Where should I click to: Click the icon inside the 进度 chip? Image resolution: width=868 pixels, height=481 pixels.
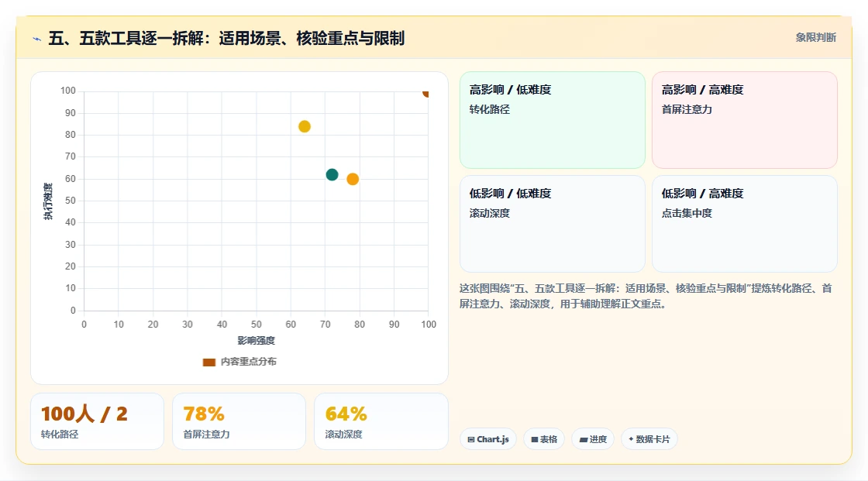[583, 439]
